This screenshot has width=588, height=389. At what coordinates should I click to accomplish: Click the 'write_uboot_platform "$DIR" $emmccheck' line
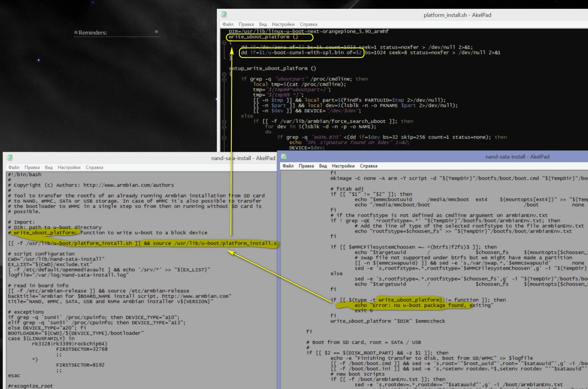pyautogui.click(x=388, y=321)
